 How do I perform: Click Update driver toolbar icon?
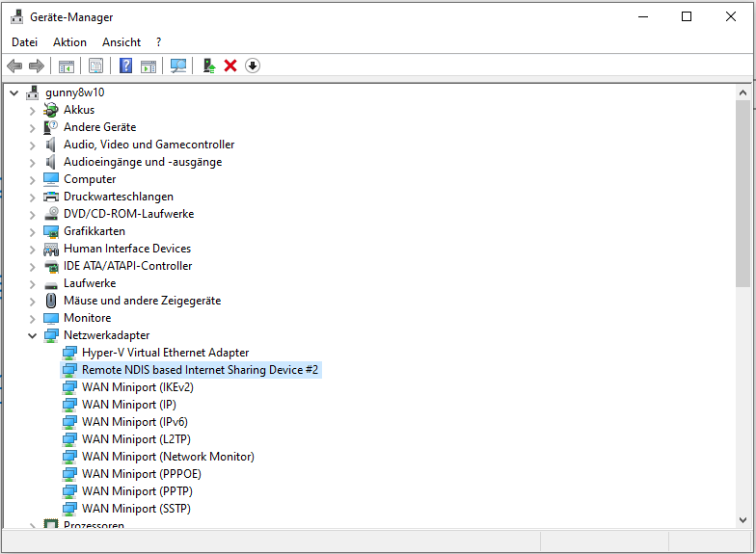208,66
